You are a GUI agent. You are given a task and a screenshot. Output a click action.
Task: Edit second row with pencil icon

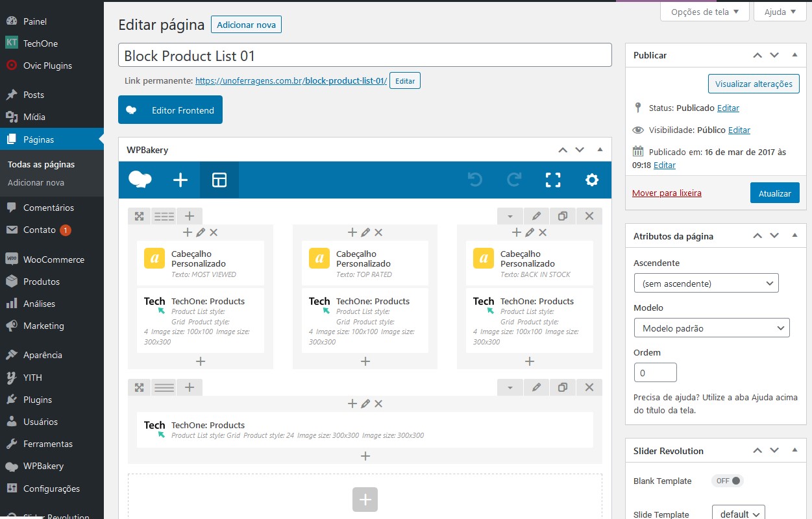point(536,387)
